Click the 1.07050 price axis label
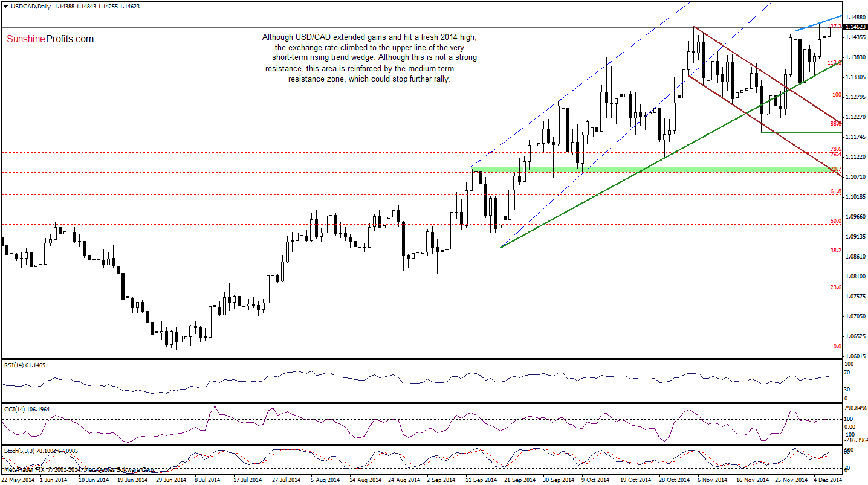The width and height of the screenshot is (868, 485). pos(855,316)
